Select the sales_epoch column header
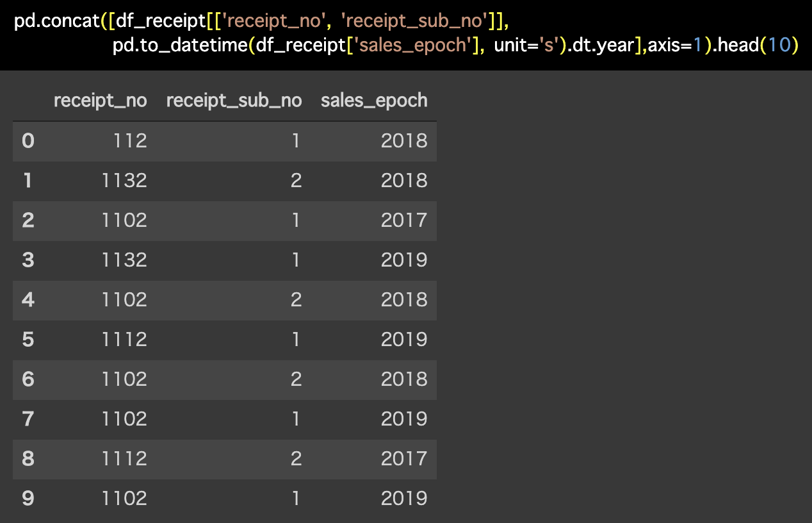 tap(374, 101)
